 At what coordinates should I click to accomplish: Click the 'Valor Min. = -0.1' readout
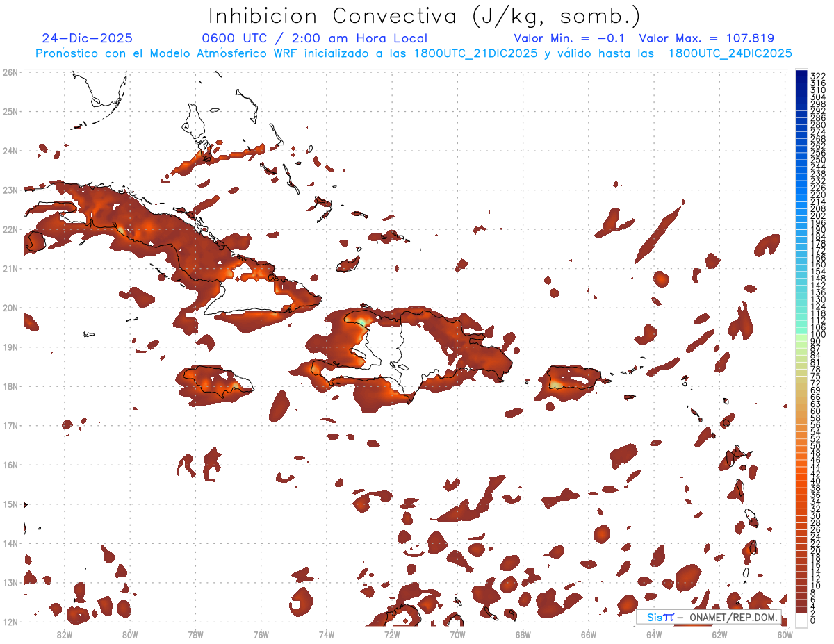tap(570, 38)
